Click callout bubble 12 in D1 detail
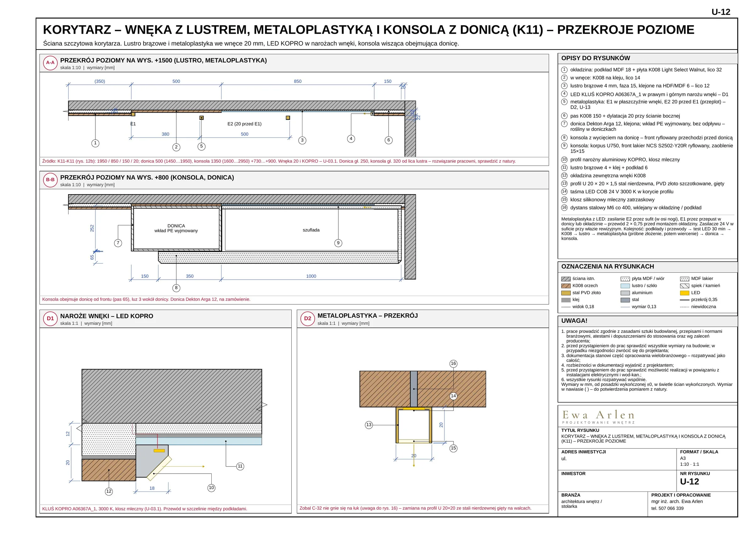 click(x=109, y=491)
